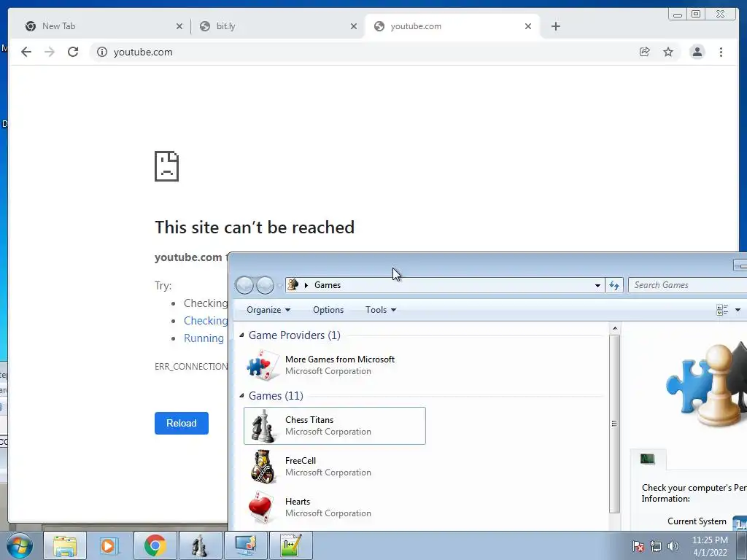Screen dimensions: 747x560
Task: Open a new Chrome tab with plus button
Action: click(555, 26)
